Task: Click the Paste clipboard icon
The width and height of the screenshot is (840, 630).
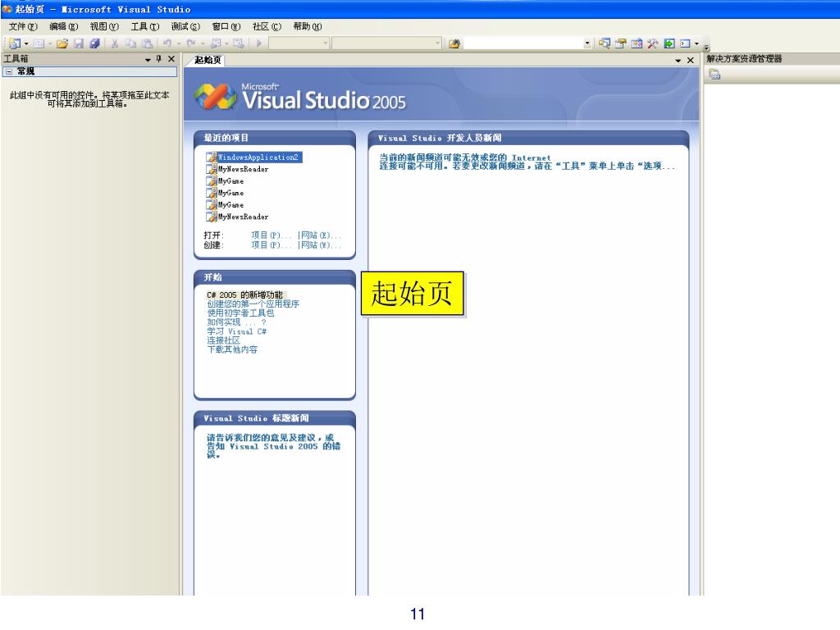Action: (148, 43)
